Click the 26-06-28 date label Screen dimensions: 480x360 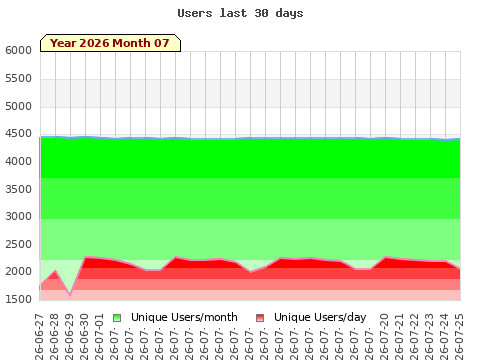[x=54, y=337]
